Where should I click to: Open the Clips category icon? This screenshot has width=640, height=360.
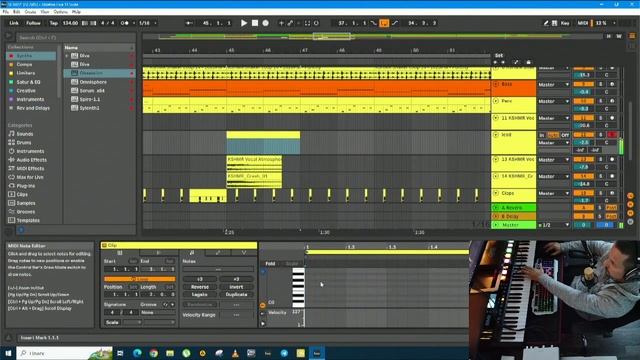tap(11, 194)
